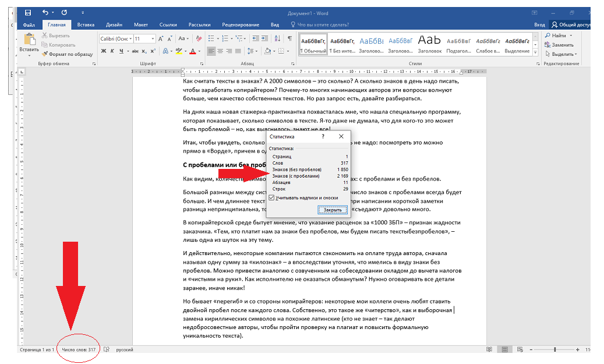
Task: Expand the borders dropdown arrow
Action: 288,51
